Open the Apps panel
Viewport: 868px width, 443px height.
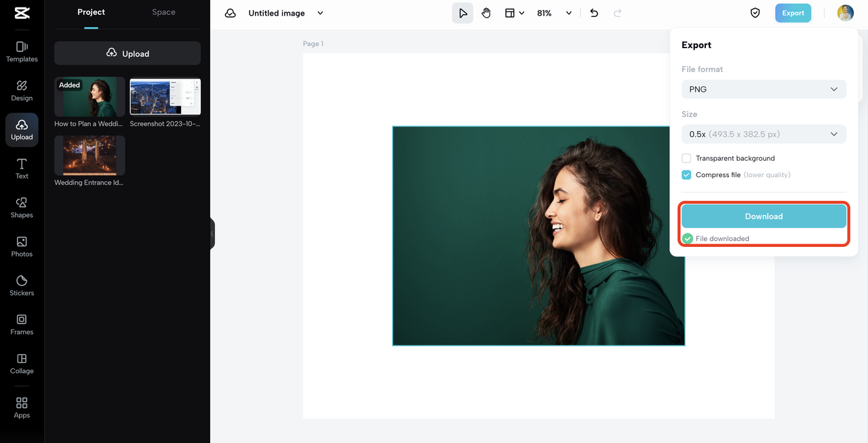coord(22,408)
